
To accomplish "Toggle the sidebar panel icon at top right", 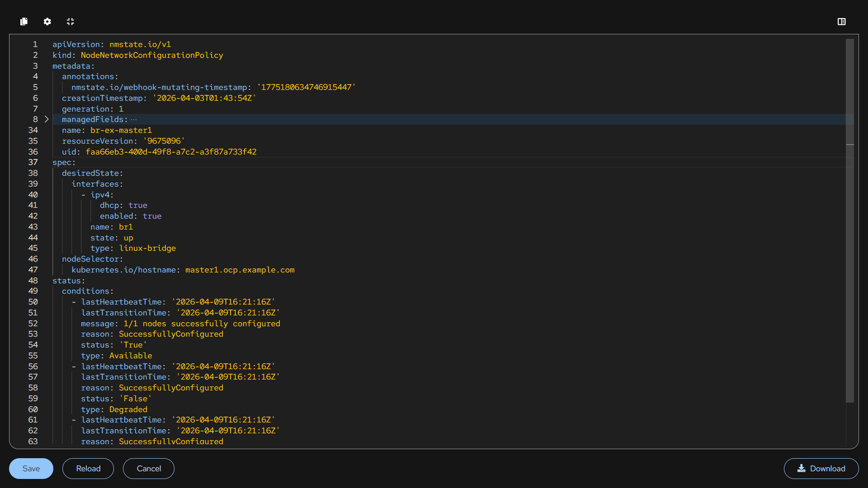I will coord(841,21).
